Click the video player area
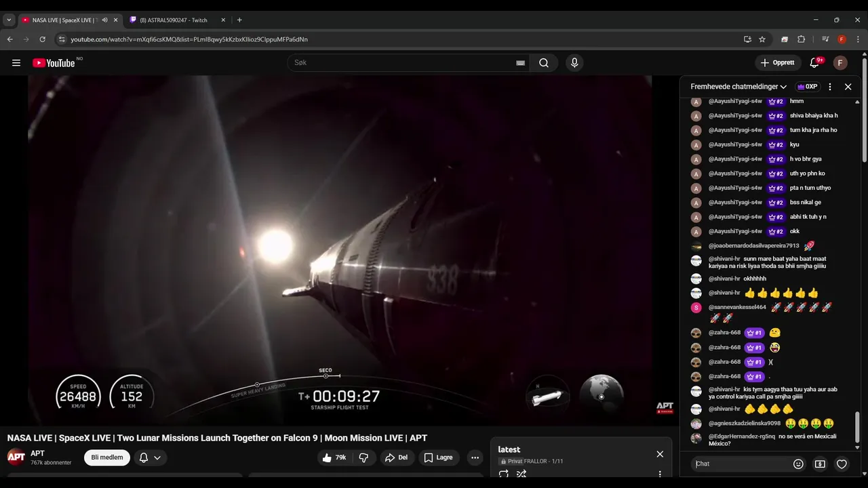This screenshot has height=488, width=868. [340, 250]
